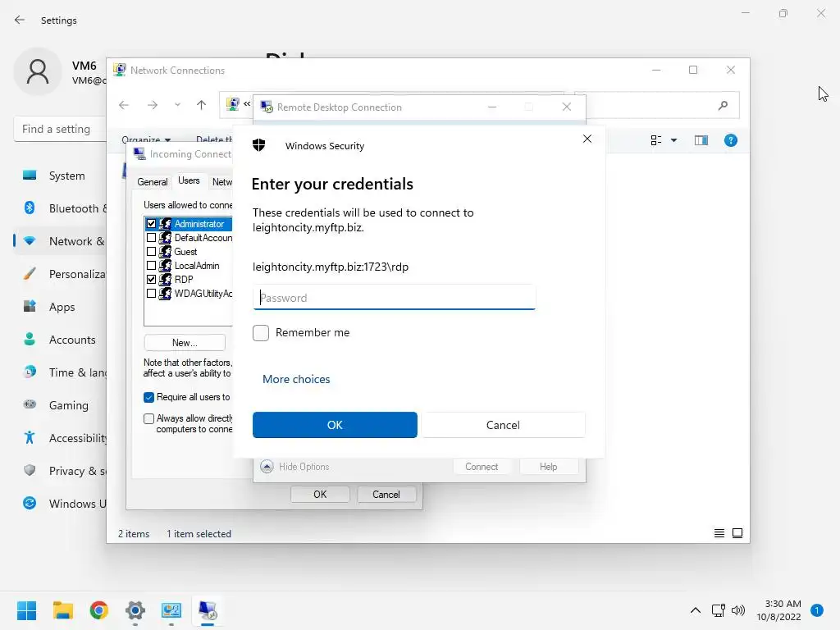840x630 pixels.
Task: Select Users tab in Incoming Connections
Action: click(x=189, y=181)
